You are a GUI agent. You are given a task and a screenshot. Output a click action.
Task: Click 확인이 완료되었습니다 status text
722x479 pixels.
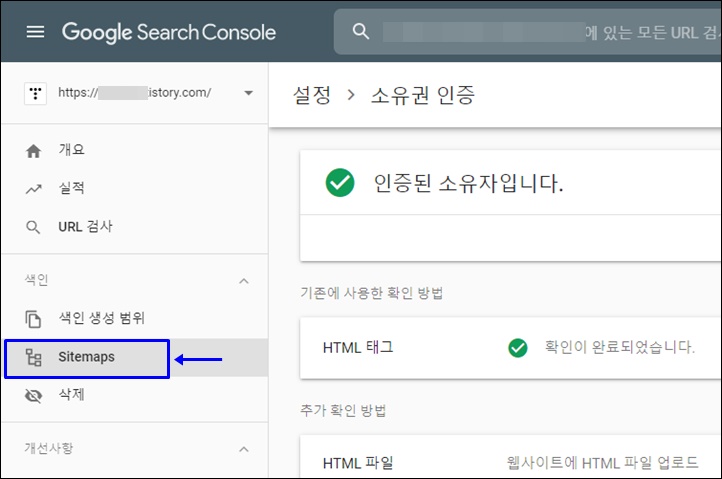point(620,347)
